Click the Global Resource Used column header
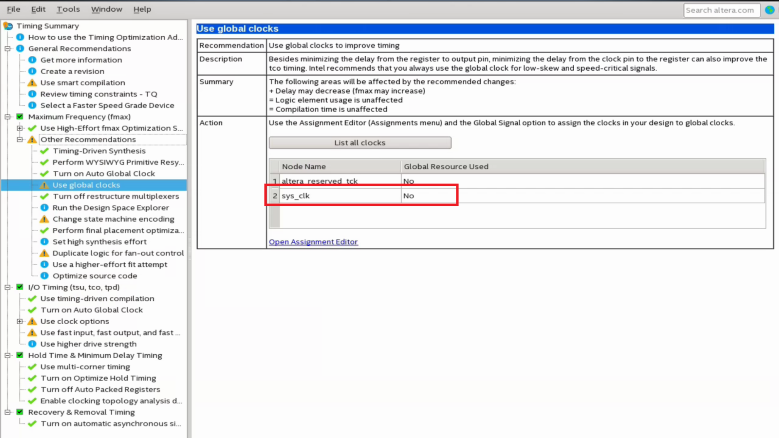The height and width of the screenshot is (438, 779). pos(583,166)
